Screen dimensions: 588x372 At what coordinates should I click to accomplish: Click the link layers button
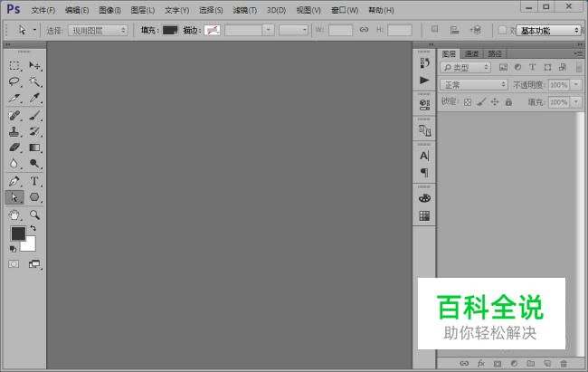click(464, 363)
